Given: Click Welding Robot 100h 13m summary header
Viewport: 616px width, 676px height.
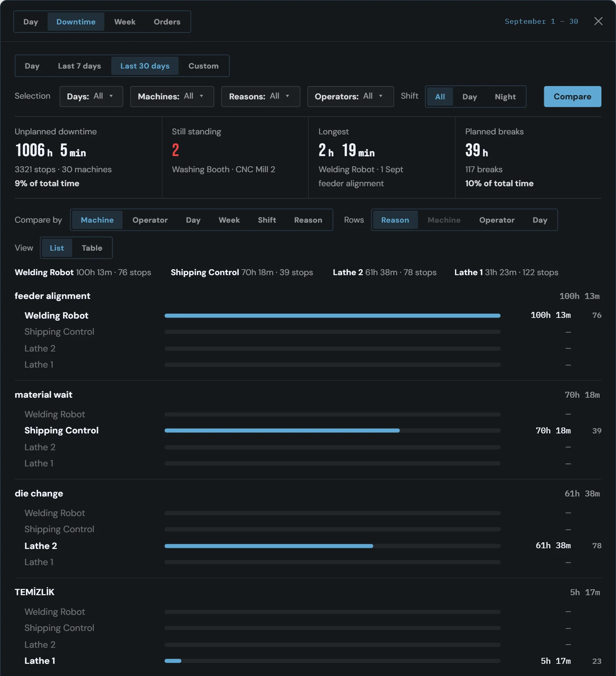Looking at the screenshot, I should (x=83, y=273).
